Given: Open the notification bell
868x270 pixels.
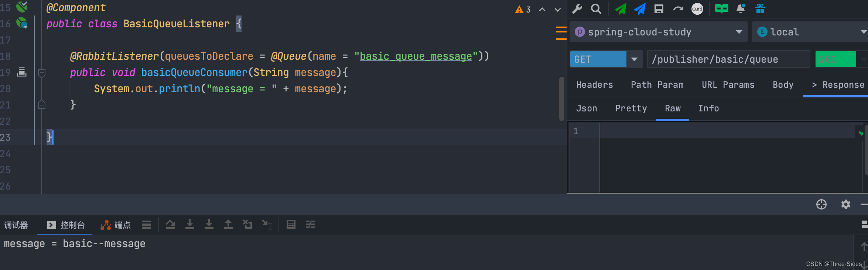Looking at the screenshot, I should [741, 9].
